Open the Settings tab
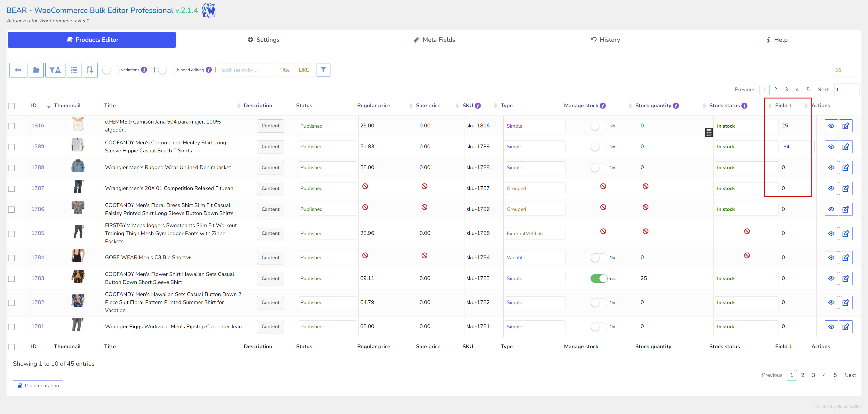 263,40
